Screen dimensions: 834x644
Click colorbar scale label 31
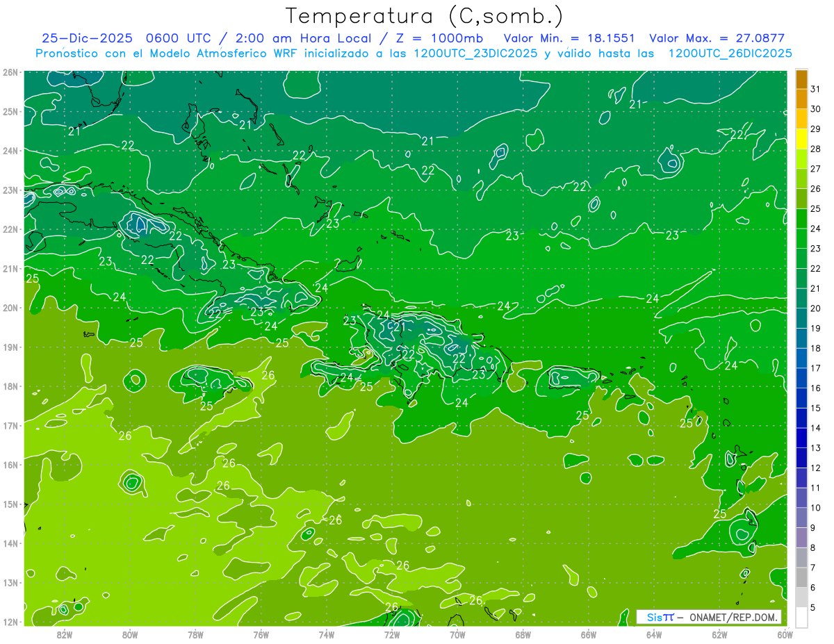(x=815, y=89)
